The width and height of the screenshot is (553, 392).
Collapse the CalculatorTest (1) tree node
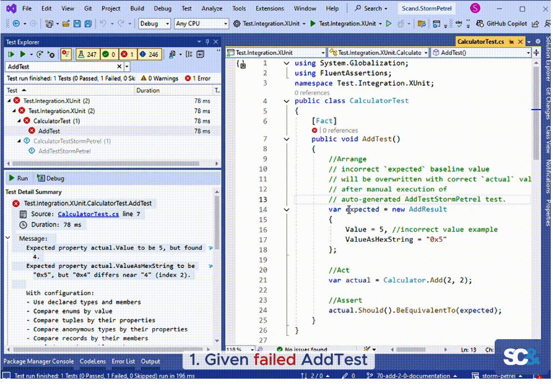pos(19,121)
